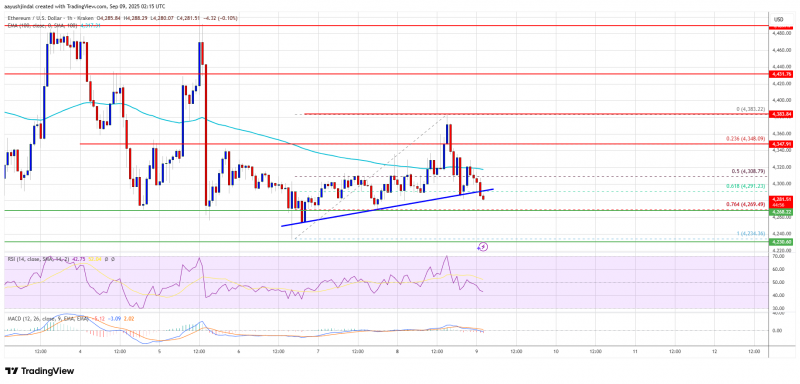Select the red 4,347.91 price label

[x=781, y=145]
